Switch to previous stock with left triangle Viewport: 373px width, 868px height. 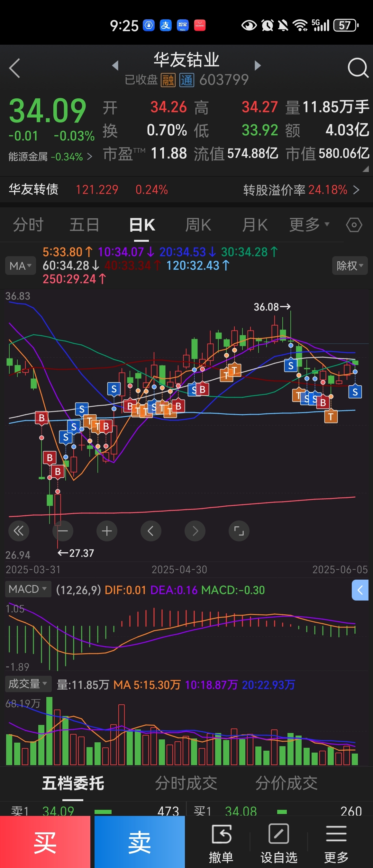pyautogui.click(x=115, y=65)
